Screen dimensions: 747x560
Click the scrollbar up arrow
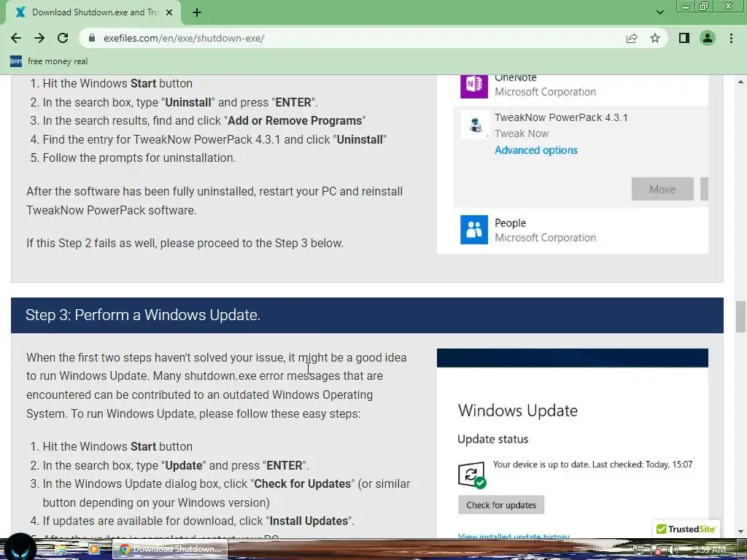(x=740, y=82)
